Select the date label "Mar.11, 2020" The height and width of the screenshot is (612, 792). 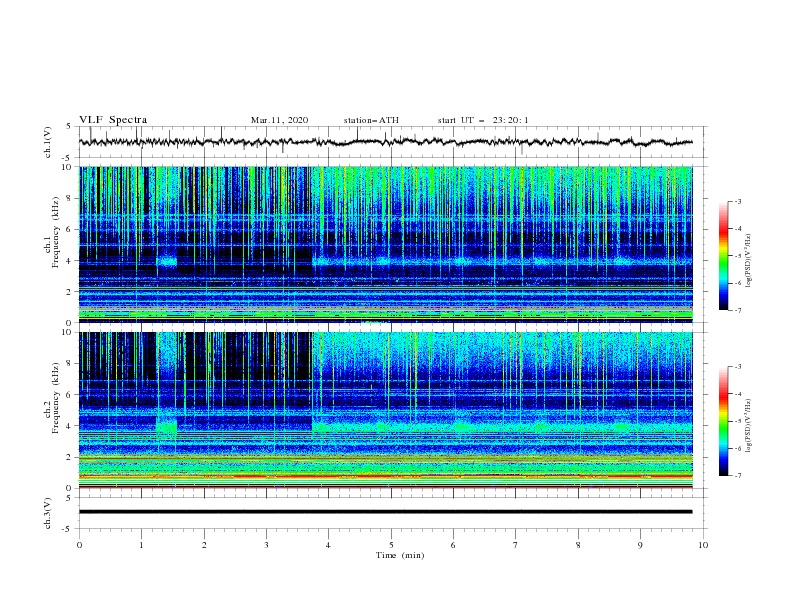(x=279, y=120)
